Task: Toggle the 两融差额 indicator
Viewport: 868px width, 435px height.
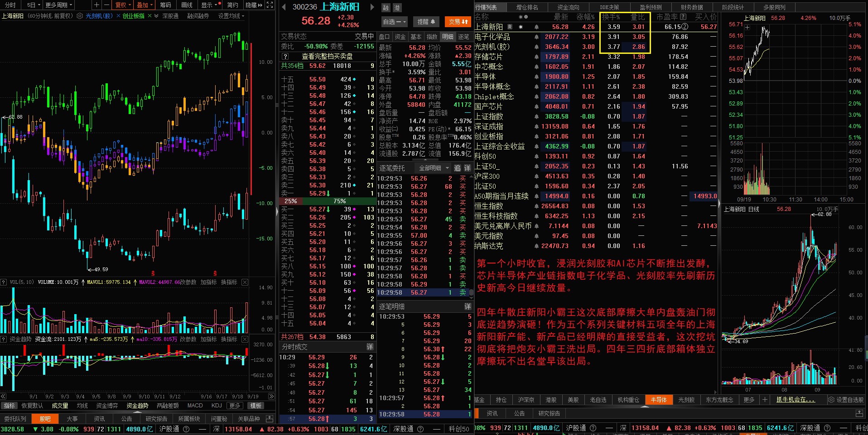Action: [x=168, y=406]
